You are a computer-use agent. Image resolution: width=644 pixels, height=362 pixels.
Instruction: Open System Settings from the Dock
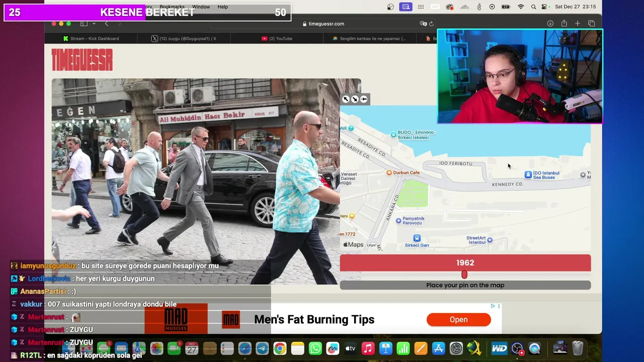(456, 348)
